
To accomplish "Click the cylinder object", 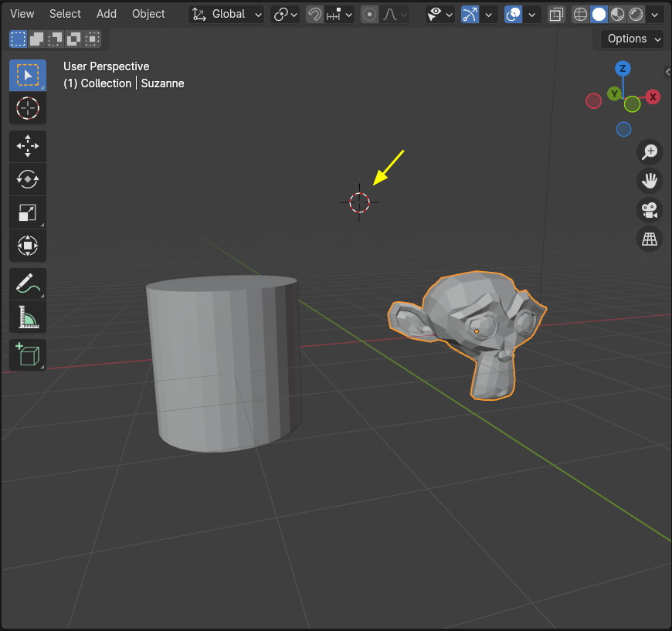I will point(223,364).
